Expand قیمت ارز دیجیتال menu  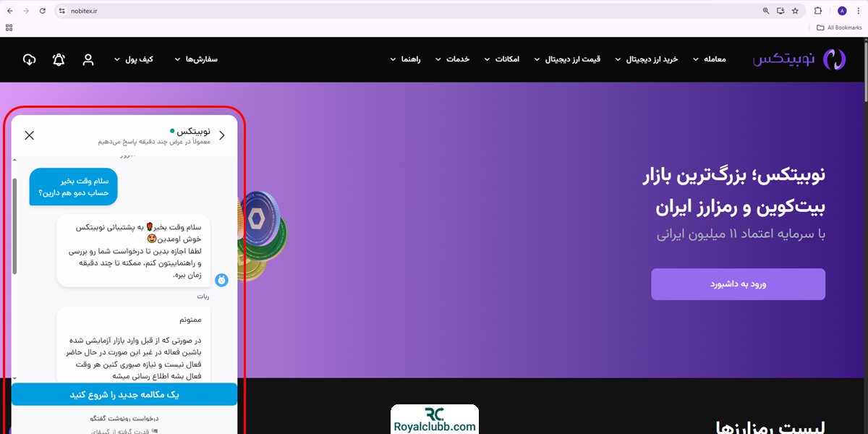pos(567,59)
